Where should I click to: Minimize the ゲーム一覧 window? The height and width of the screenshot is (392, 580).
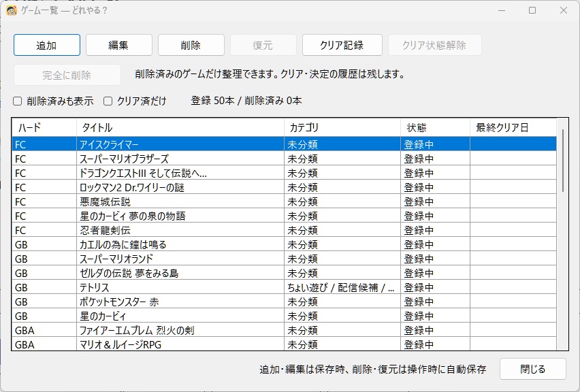point(502,10)
